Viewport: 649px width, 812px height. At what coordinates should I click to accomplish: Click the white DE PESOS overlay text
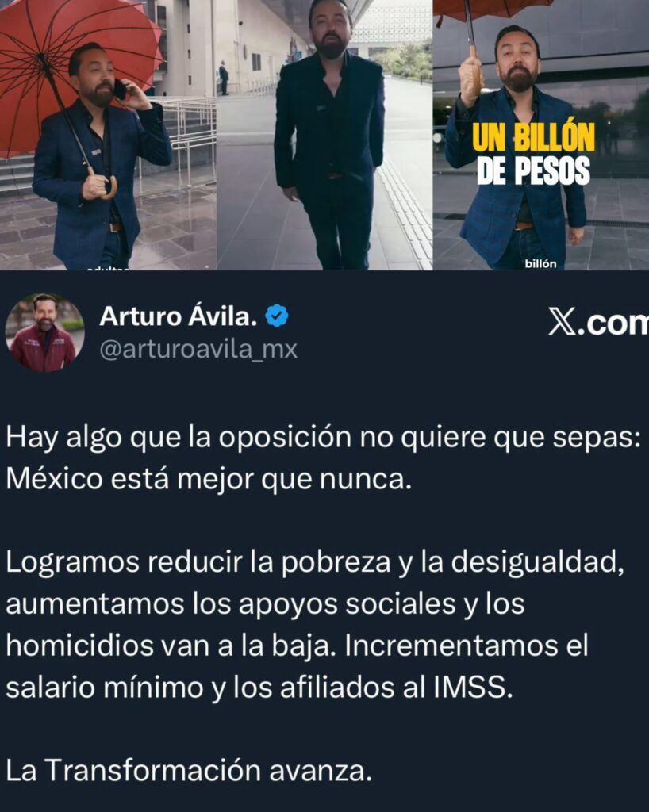533,170
